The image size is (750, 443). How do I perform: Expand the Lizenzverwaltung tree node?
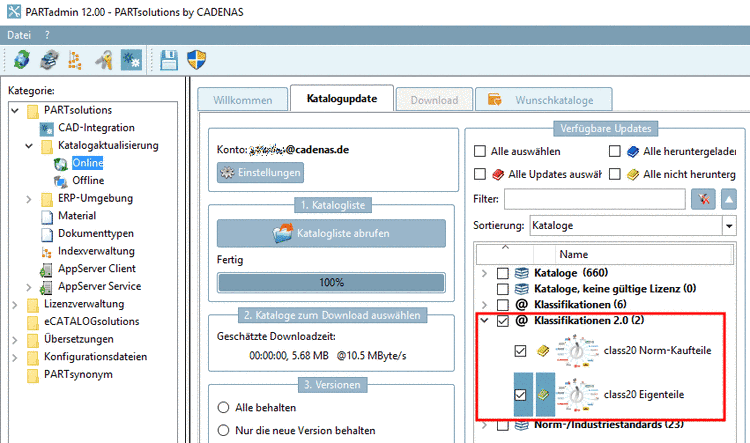coord(15,305)
